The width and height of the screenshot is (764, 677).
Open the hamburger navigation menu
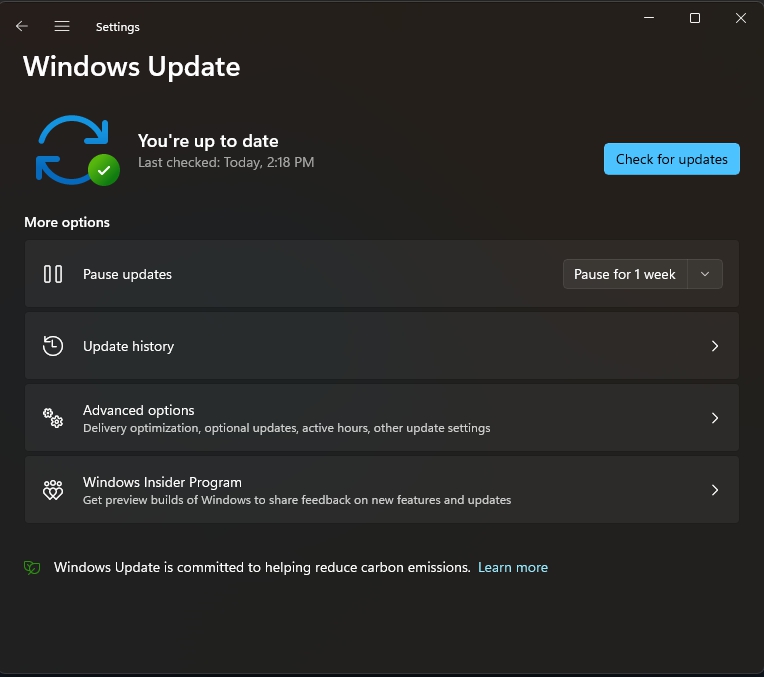(62, 26)
